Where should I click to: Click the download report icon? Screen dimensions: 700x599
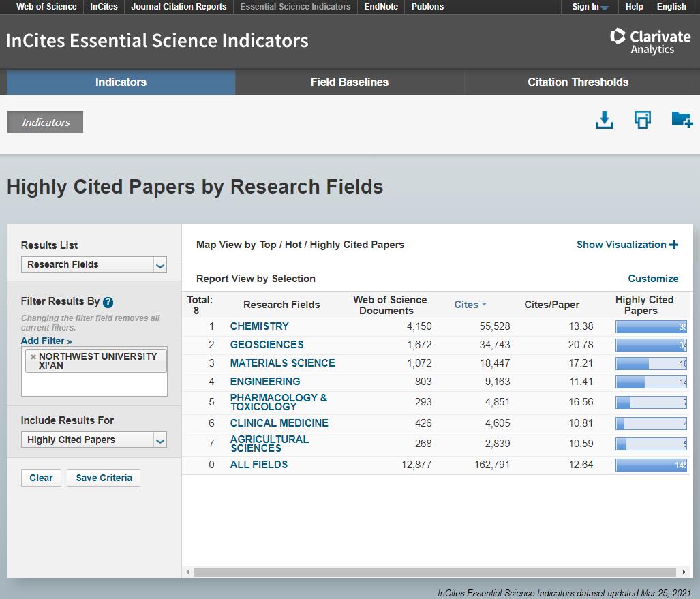coord(604,121)
